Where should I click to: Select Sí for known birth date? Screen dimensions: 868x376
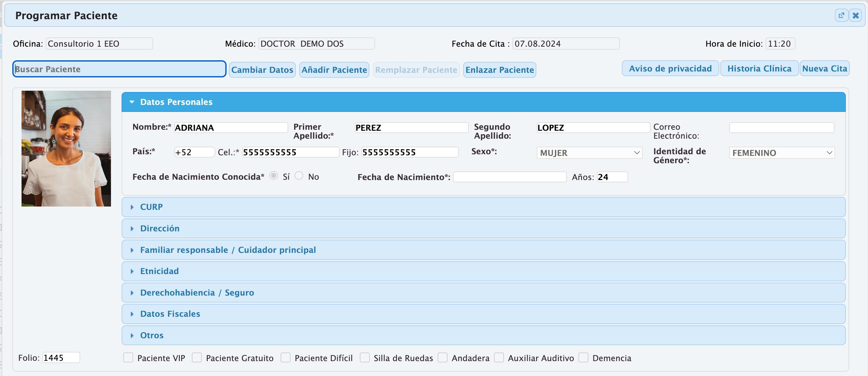point(274,176)
